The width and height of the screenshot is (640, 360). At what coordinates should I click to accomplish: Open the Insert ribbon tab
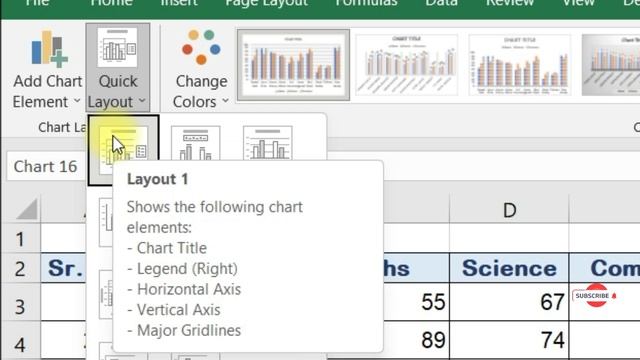[x=179, y=4]
